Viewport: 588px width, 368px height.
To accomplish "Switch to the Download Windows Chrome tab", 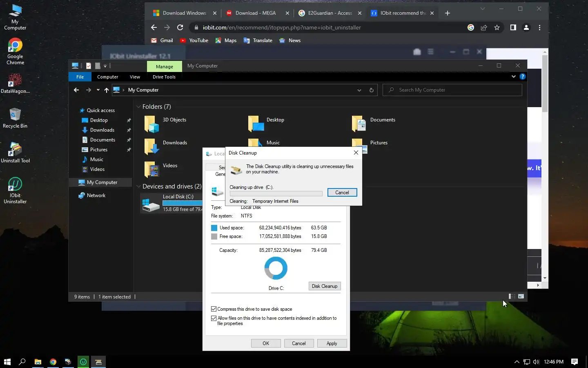I will [184, 13].
